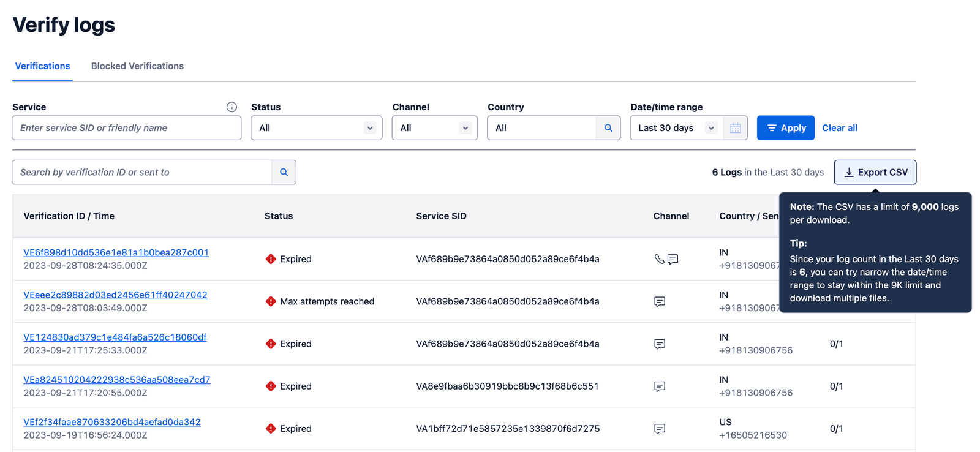Open the date range calendar icon

point(735,128)
